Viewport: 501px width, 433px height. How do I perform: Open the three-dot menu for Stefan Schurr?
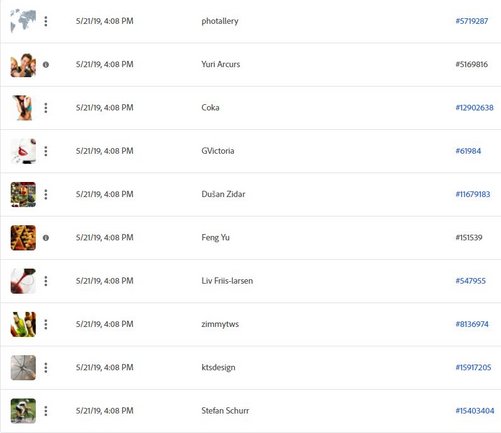tap(46, 411)
